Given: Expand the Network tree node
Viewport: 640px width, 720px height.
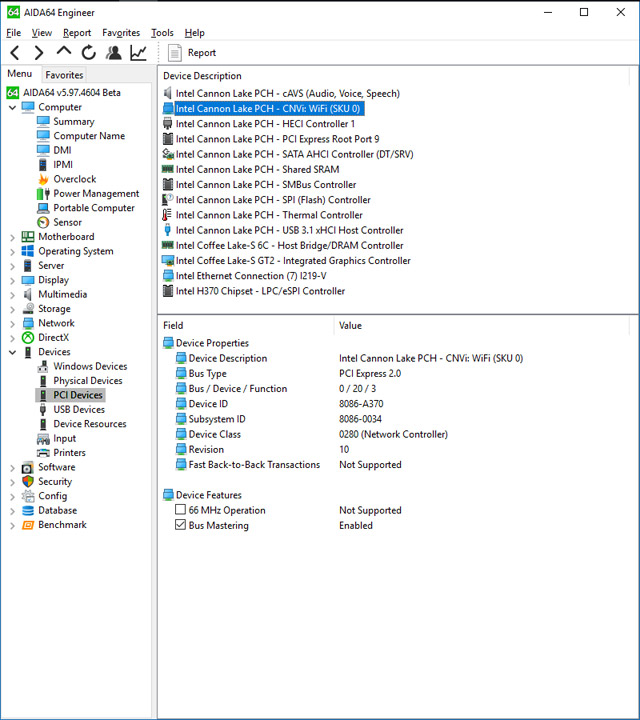Looking at the screenshot, I should coord(12,324).
